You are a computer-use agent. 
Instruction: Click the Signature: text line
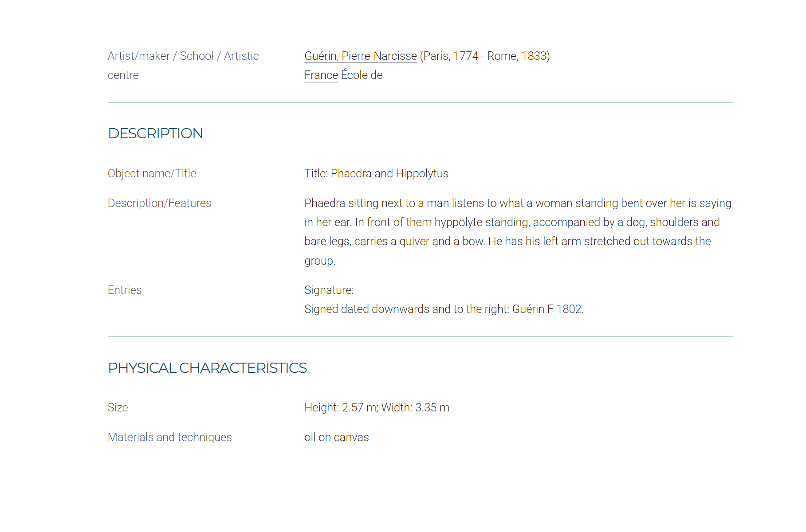pos(329,290)
